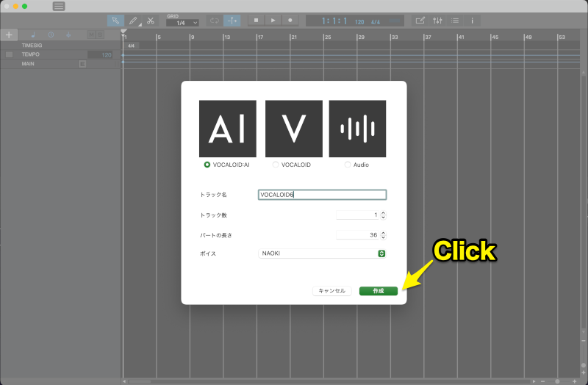The height and width of the screenshot is (385, 588).
Task: Choose the VOCALOID:AI radio button
Action: [207, 165]
